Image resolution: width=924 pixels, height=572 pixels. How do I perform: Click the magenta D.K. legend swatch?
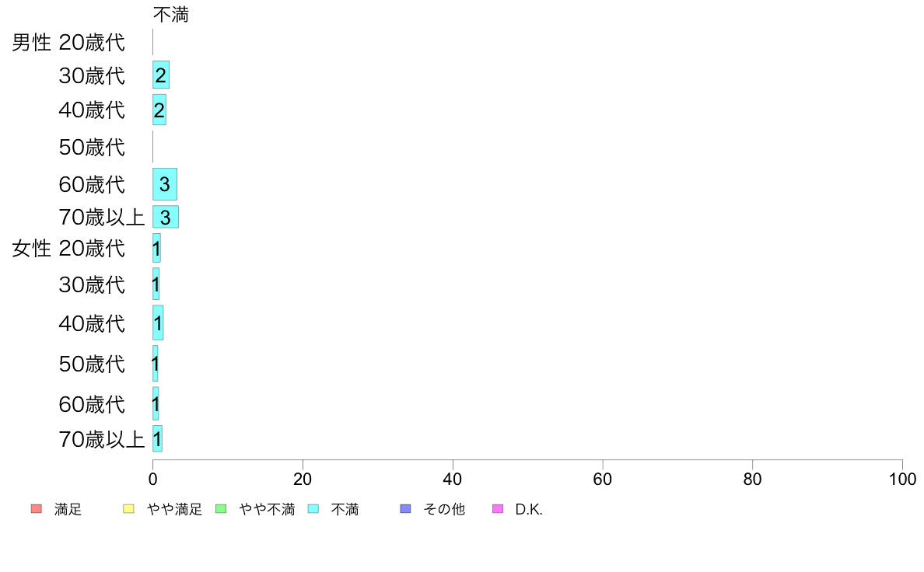pyautogui.click(x=498, y=509)
